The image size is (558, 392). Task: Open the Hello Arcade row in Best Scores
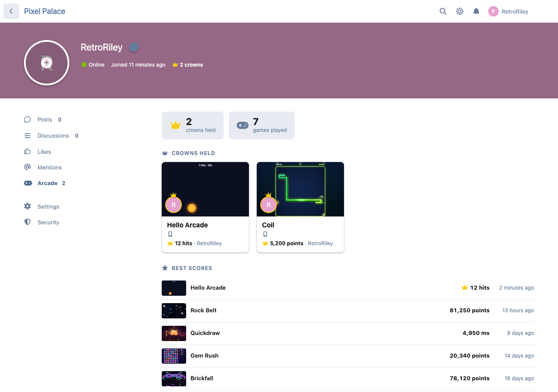tap(348, 288)
